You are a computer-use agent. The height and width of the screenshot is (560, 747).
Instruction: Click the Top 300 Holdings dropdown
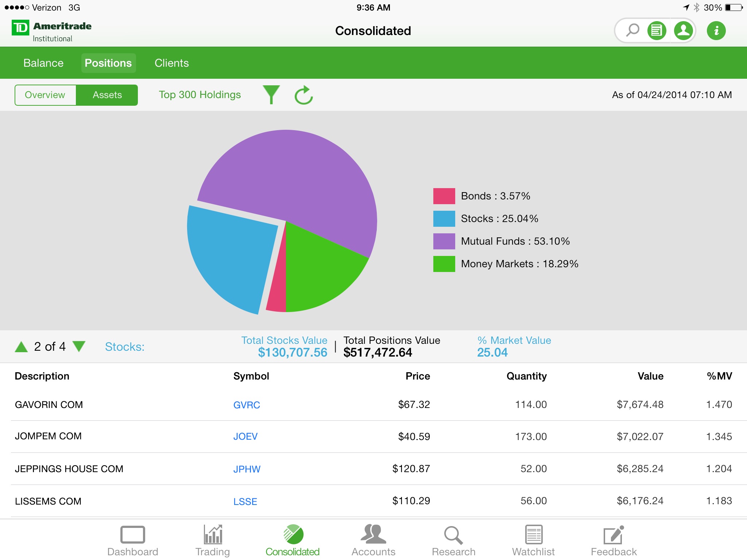click(201, 94)
